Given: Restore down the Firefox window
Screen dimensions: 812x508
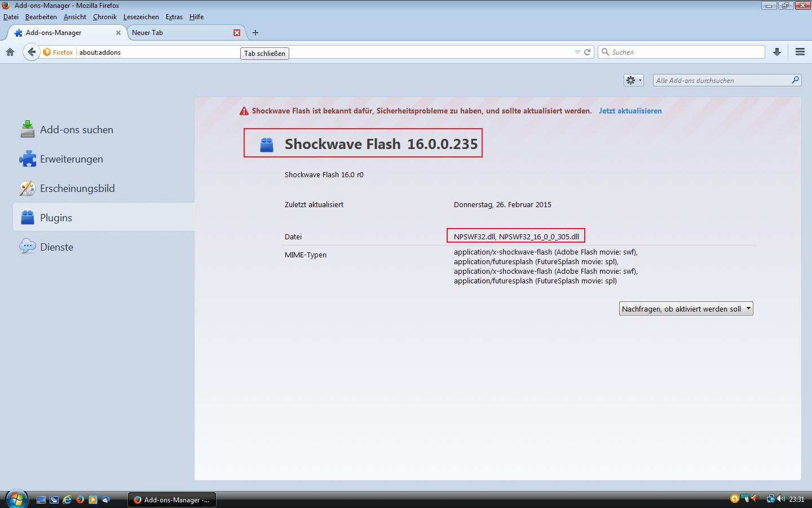Looking at the screenshot, I should tap(785, 6).
